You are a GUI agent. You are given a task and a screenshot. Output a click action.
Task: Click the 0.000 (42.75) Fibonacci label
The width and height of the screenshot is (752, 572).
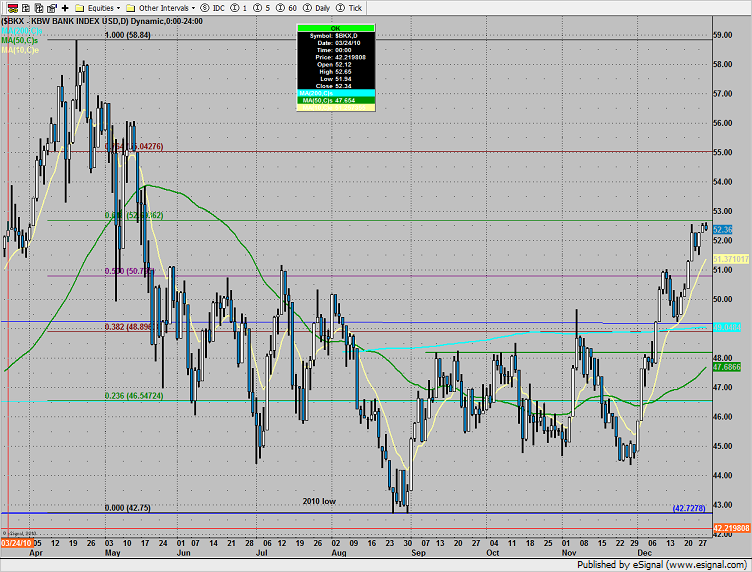128,507
